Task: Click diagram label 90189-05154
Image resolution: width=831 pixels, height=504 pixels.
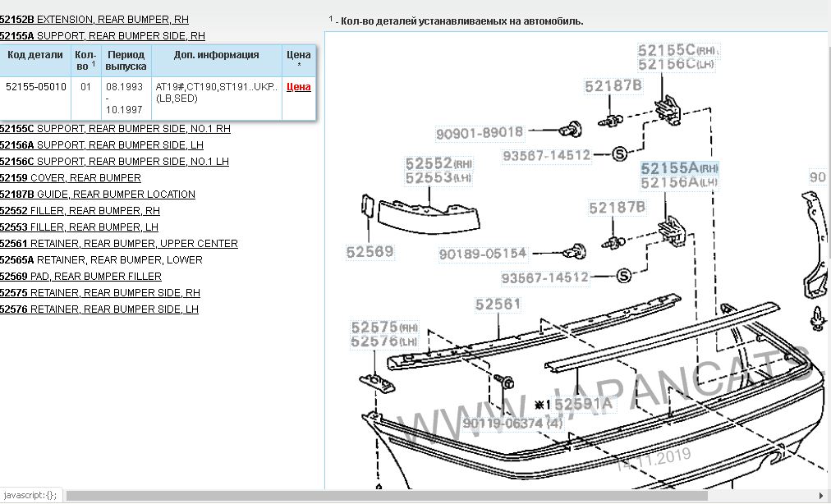Action: point(482,254)
